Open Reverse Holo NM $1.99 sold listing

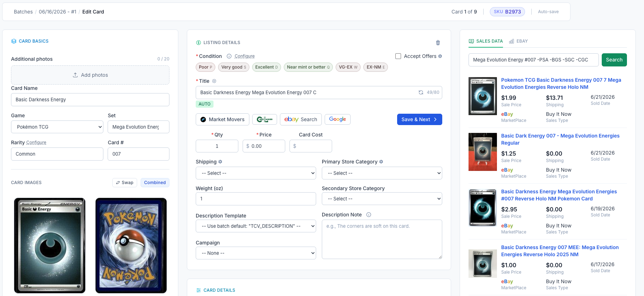pyautogui.click(x=561, y=84)
